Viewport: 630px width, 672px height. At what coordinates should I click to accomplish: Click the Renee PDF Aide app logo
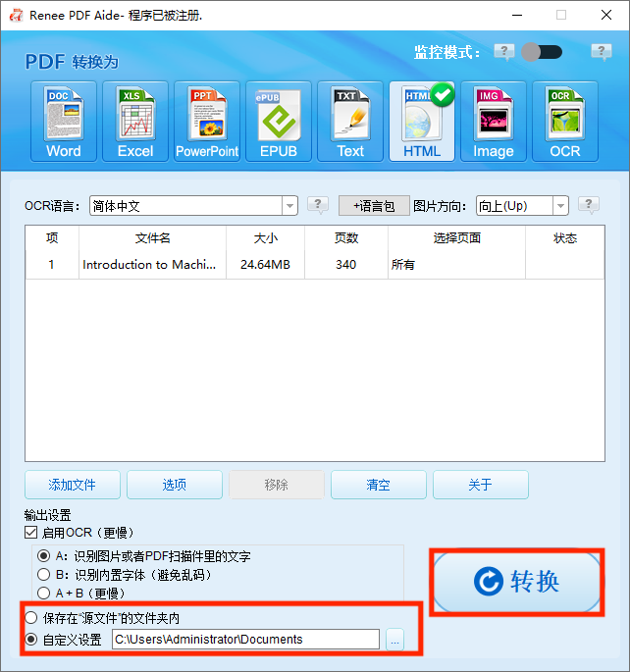[x=17, y=15]
